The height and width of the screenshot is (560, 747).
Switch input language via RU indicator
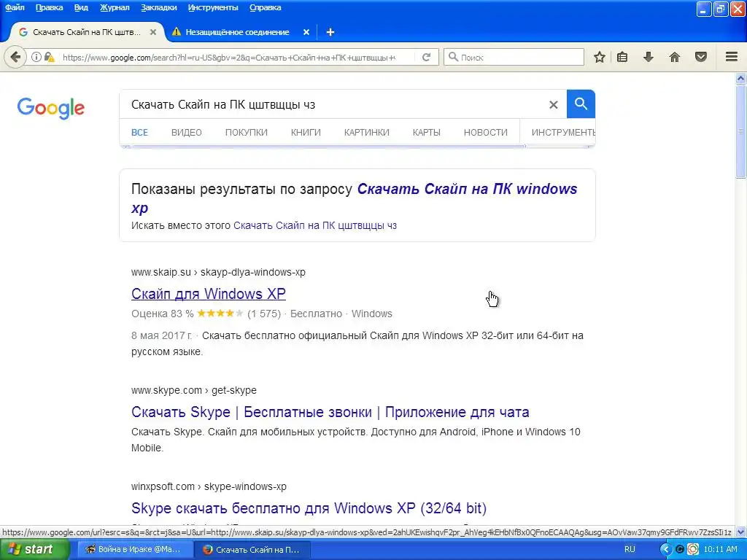630,549
